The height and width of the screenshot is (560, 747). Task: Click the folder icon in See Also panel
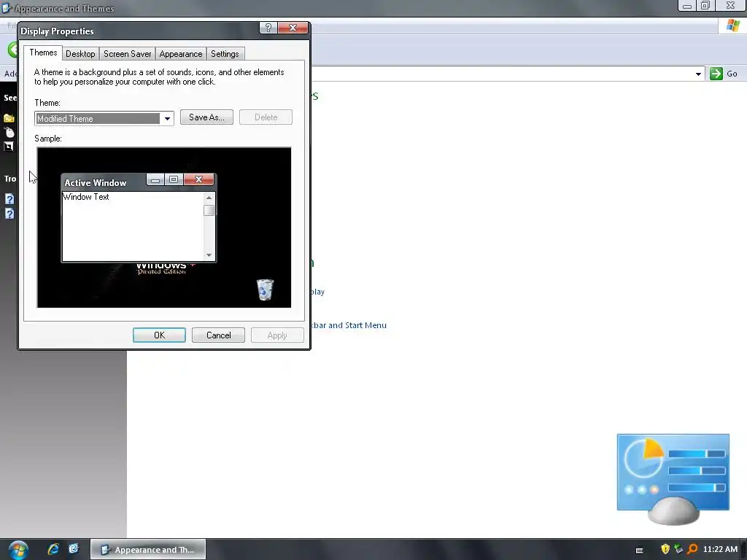click(x=9, y=118)
